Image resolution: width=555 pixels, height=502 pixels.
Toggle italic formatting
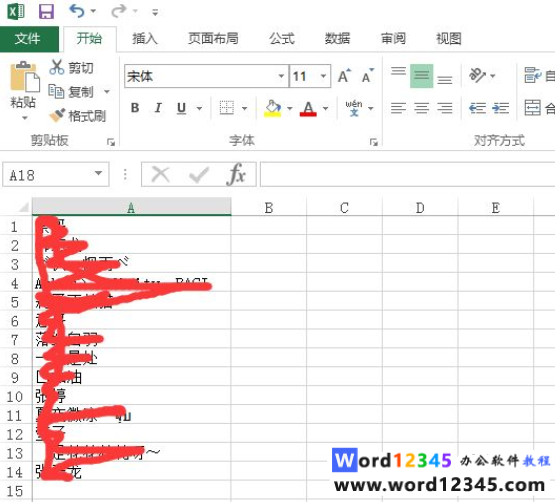click(158, 108)
